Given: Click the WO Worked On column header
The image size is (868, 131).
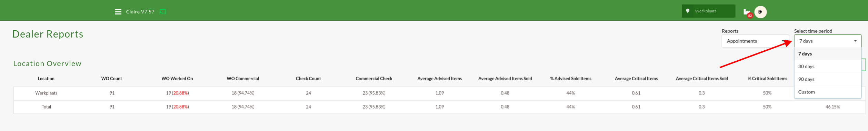Looking at the screenshot, I should (x=177, y=79).
